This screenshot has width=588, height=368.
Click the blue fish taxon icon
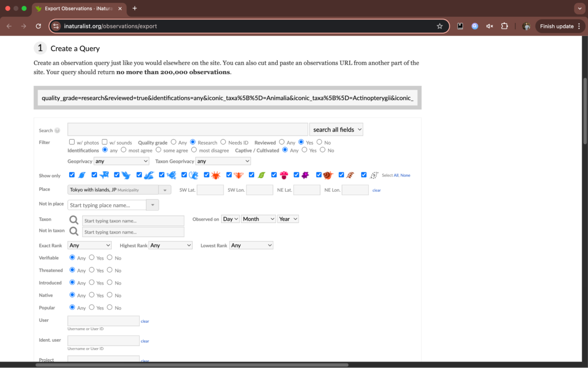104,175
